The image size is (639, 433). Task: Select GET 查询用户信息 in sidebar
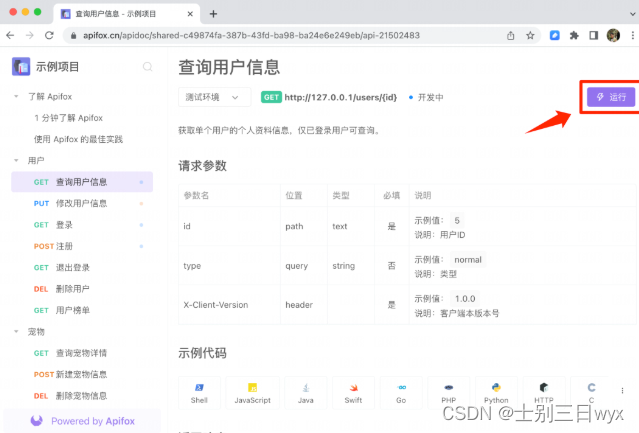pos(82,182)
